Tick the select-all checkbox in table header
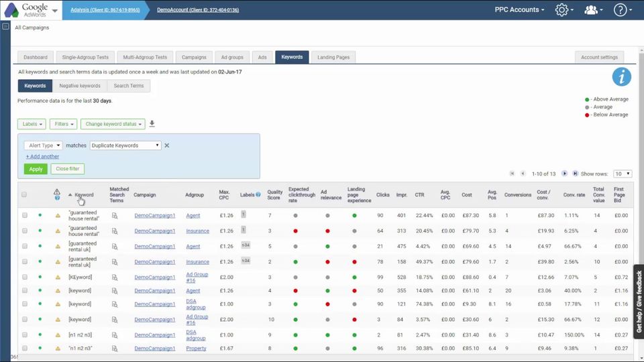The image size is (644, 362). 24,195
